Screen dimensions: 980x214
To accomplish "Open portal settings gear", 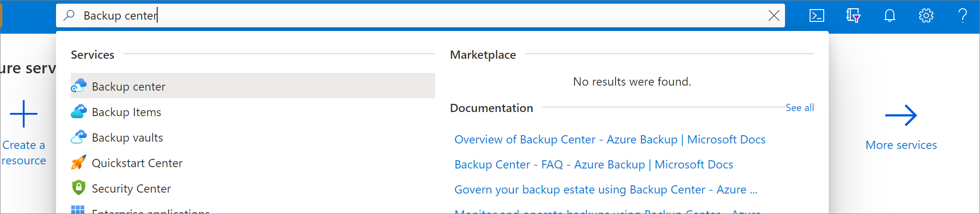I will pyautogui.click(x=926, y=16).
